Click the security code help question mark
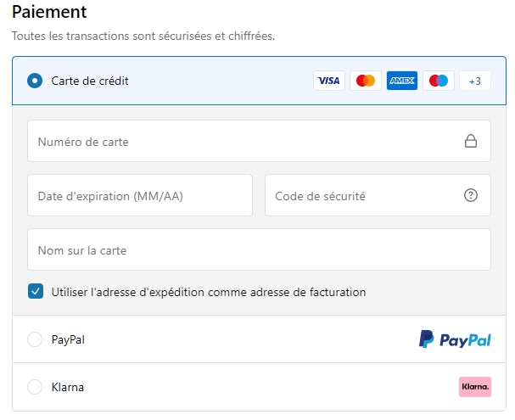The height and width of the screenshot is (420, 515). point(471,196)
